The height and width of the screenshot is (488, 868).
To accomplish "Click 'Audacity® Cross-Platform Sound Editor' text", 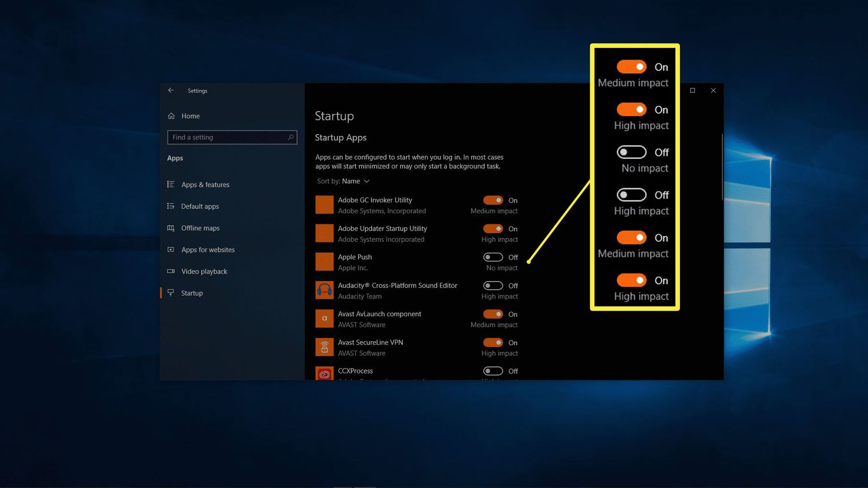I will (x=398, y=286).
